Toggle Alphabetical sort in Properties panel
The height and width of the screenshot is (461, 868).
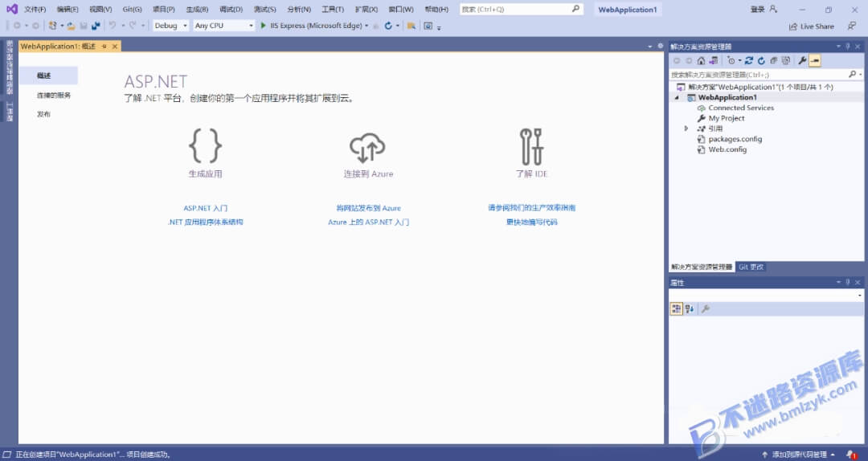(x=690, y=309)
